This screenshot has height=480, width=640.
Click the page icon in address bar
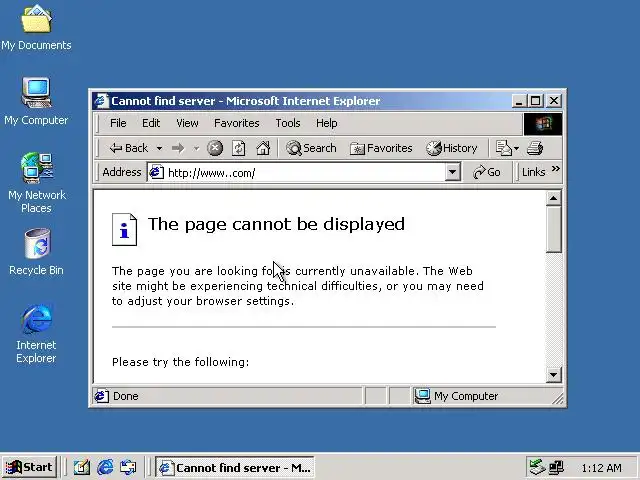click(156, 172)
